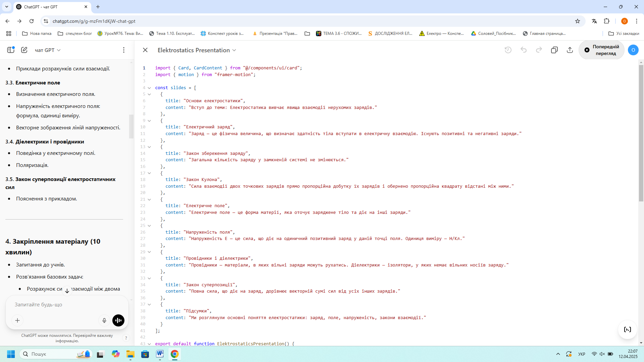Screen dimensions: 644x362
Task: Collapse the code fold at line 4
Action: pos(149,88)
